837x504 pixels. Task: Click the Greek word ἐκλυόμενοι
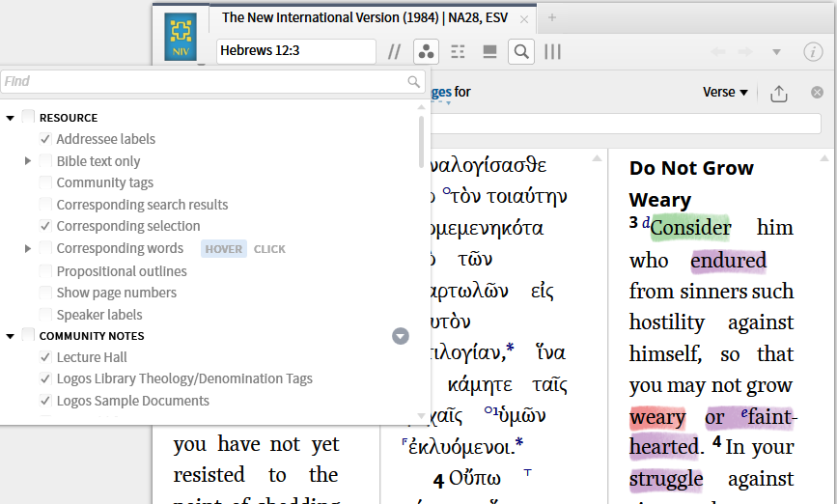[x=461, y=446]
